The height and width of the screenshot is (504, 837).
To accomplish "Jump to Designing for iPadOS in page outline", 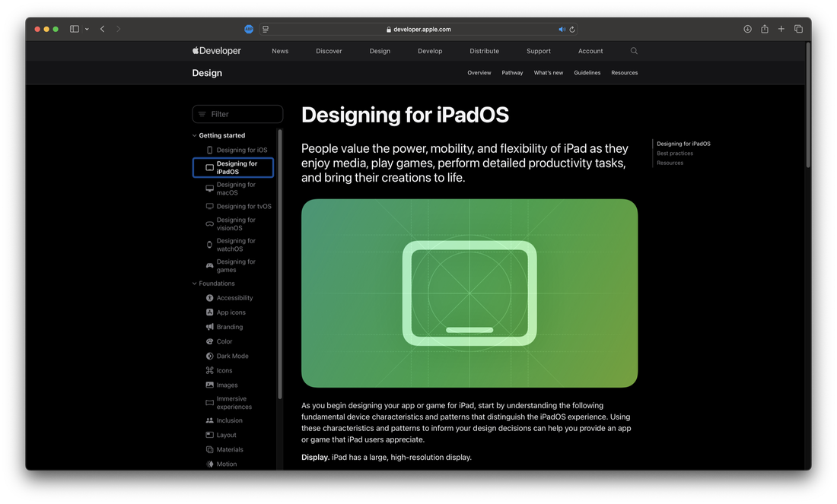I will pyautogui.click(x=683, y=144).
